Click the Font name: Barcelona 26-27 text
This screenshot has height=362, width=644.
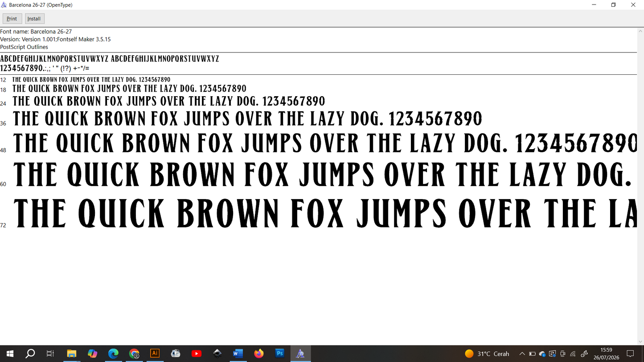(x=36, y=32)
